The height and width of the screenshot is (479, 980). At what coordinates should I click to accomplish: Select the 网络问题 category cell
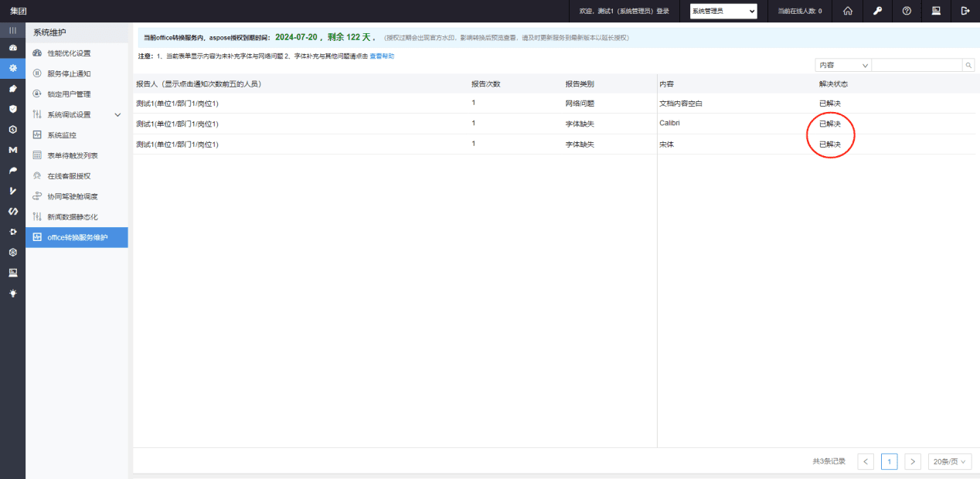click(580, 104)
